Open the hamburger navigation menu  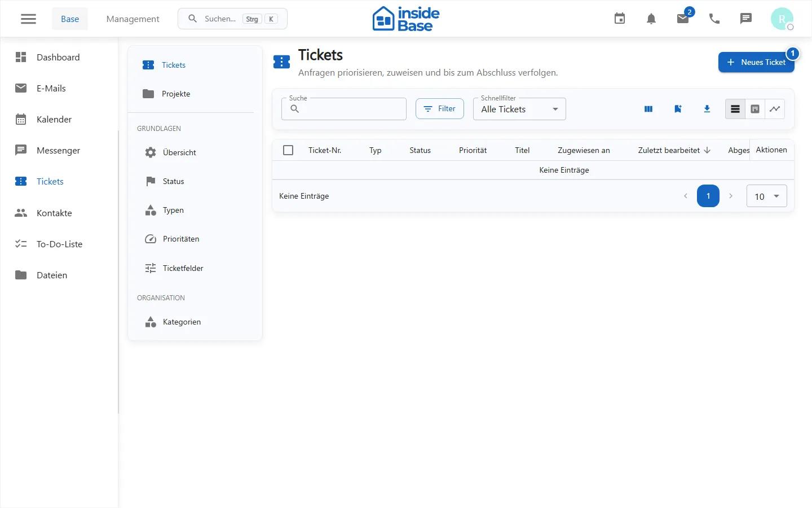28,19
